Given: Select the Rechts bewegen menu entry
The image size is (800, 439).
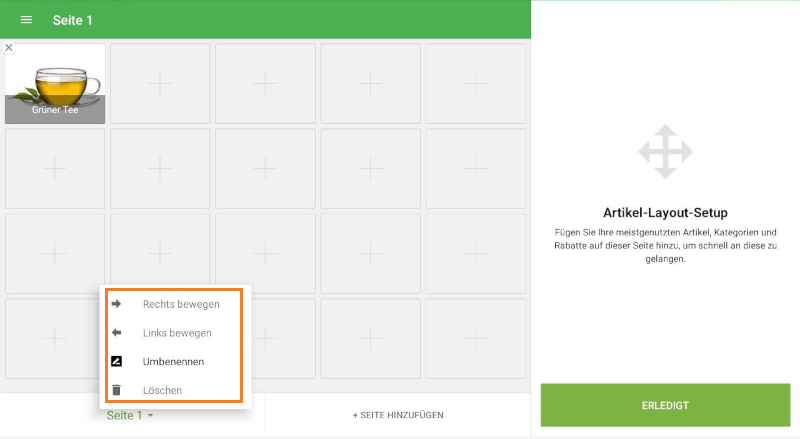Looking at the screenshot, I should [x=181, y=303].
